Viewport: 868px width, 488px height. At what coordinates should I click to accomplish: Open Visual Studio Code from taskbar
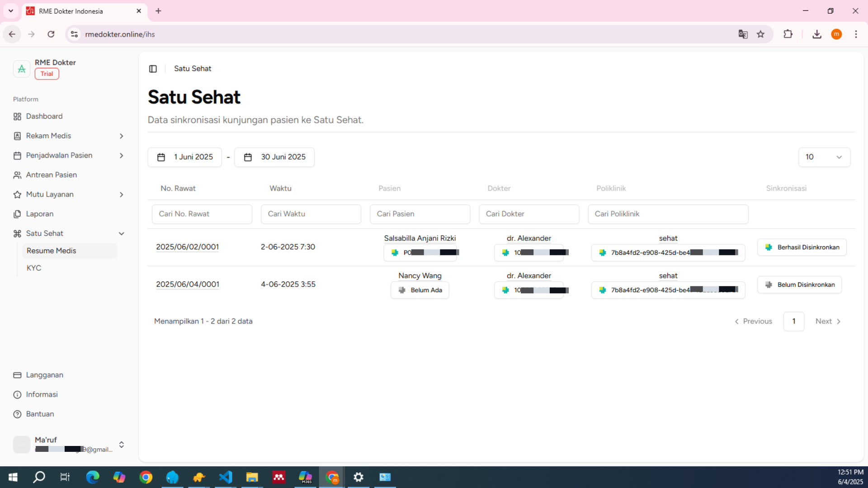(x=225, y=477)
